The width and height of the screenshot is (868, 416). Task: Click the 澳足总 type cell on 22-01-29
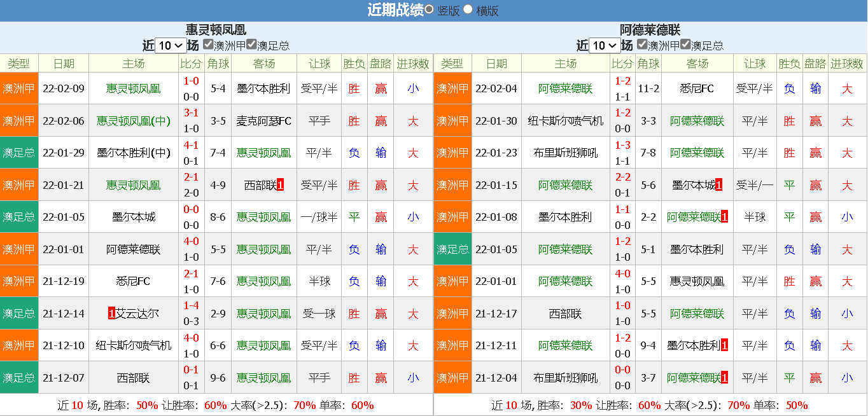[x=18, y=153]
